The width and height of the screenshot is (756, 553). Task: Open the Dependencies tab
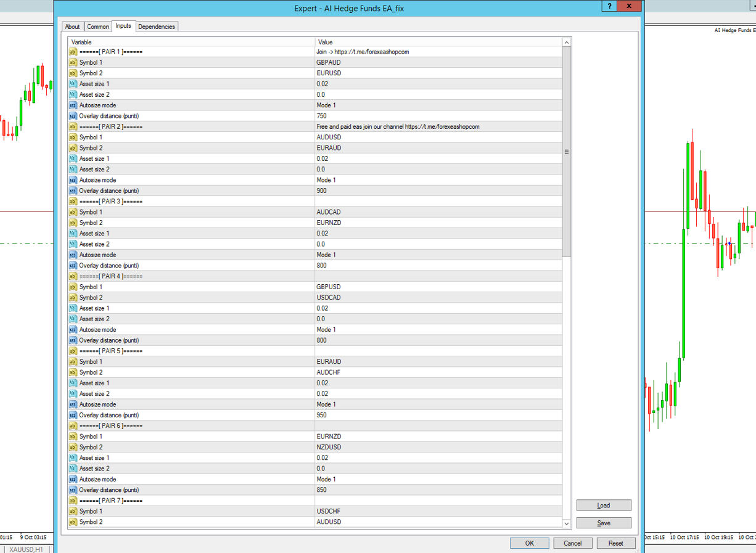pyautogui.click(x=157, y=27)
